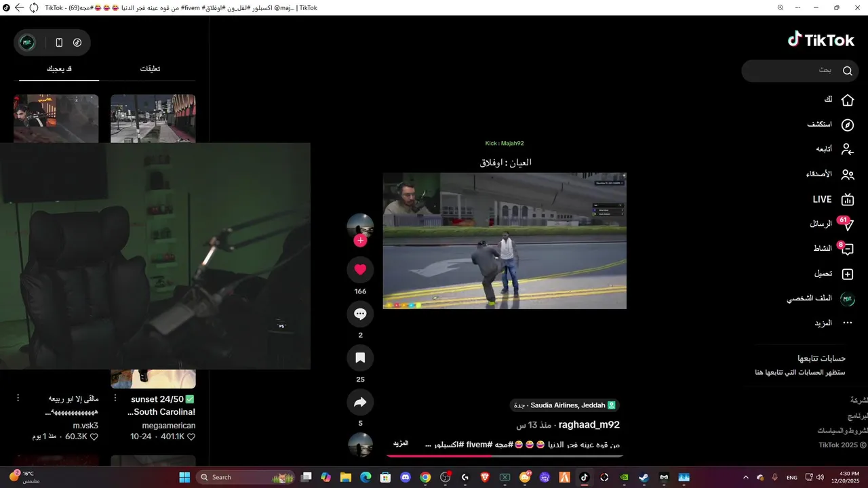
Task: Open three-dots app menu in title bar
Action: [x=799, y=7]
